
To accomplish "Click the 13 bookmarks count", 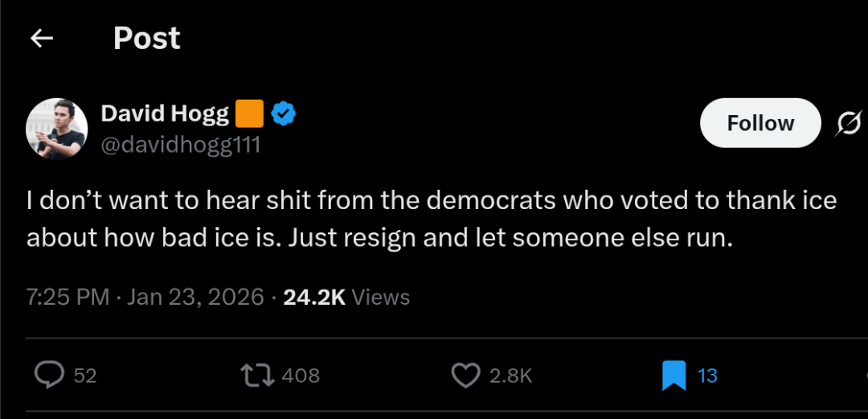I will click(707, 376).
